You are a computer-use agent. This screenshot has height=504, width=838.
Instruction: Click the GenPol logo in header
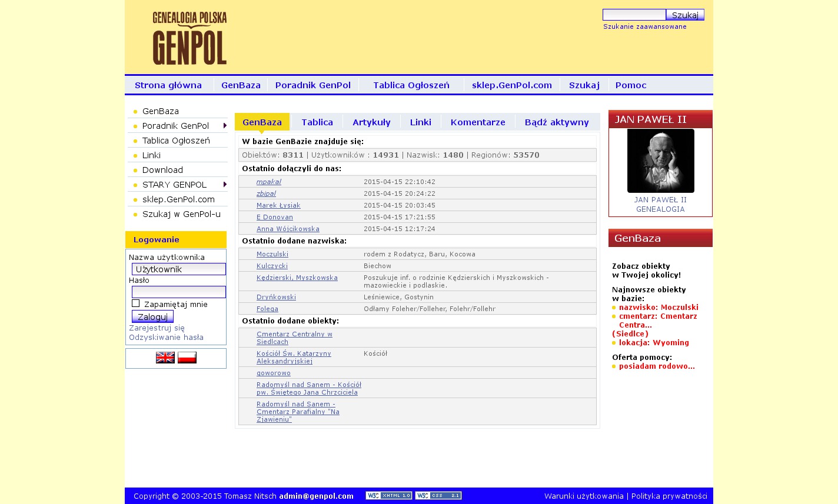[189, 38]
